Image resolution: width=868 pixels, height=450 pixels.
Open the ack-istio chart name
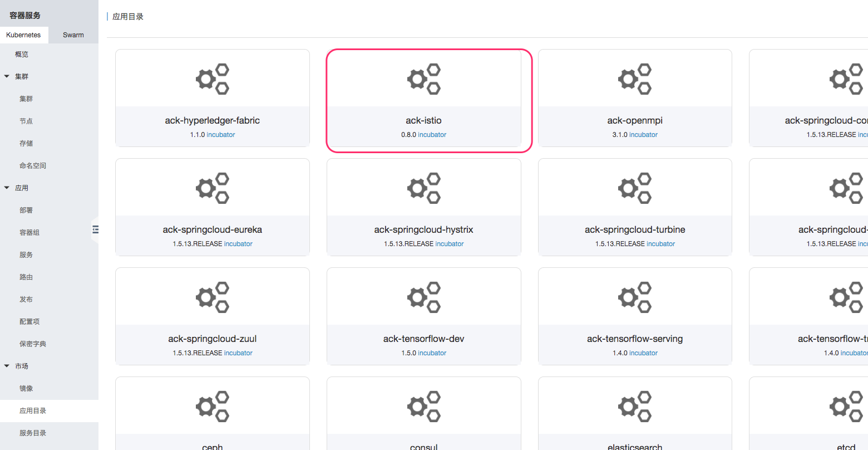click(424, 120)
